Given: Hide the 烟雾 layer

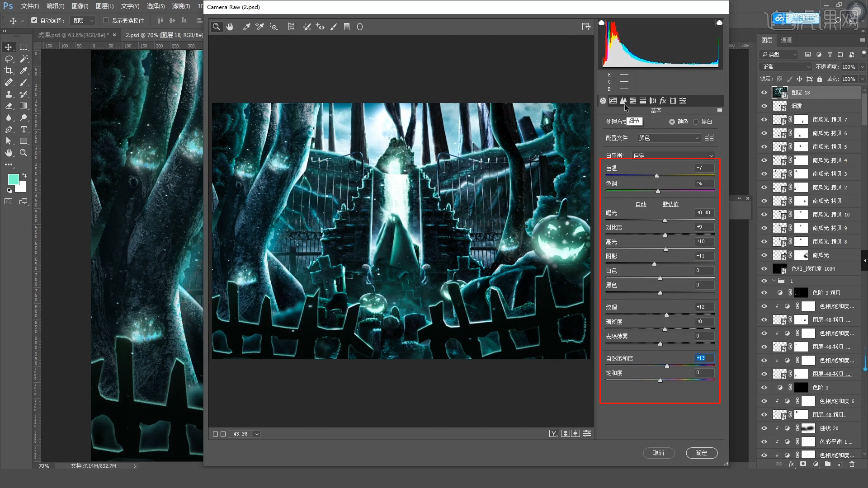Looking at the screenshot, I should point(764,106).
